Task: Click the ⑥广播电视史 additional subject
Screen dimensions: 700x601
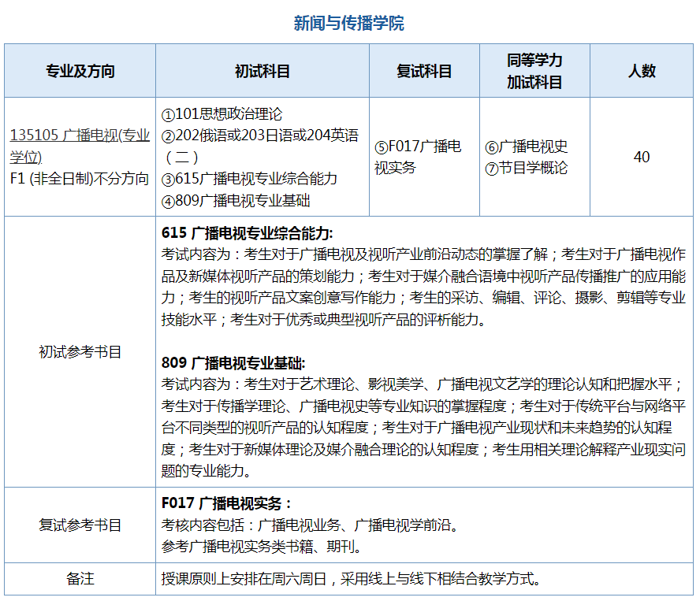Action: (527, 147)
